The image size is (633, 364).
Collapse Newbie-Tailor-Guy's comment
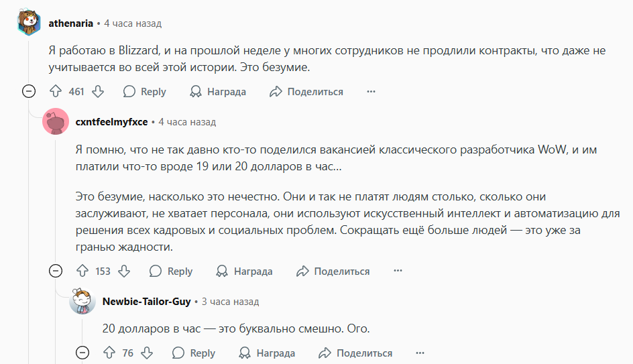pos(82,353)
